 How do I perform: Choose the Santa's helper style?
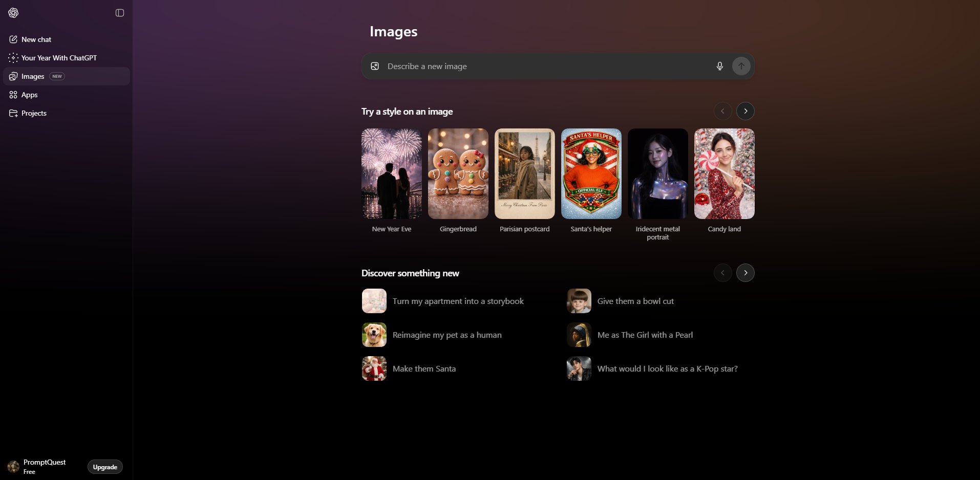[x=591, y=174]
